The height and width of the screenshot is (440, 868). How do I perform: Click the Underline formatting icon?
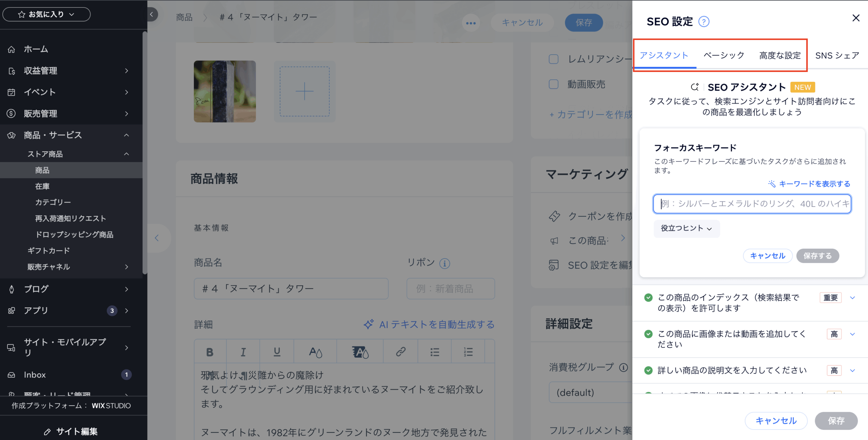click(277, 352)
